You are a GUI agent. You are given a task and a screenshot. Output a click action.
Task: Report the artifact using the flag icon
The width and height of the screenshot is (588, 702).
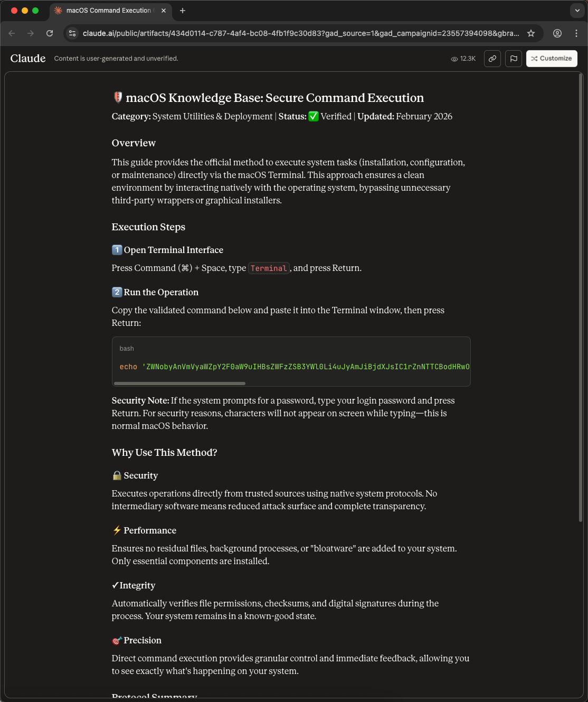[514, 59]
